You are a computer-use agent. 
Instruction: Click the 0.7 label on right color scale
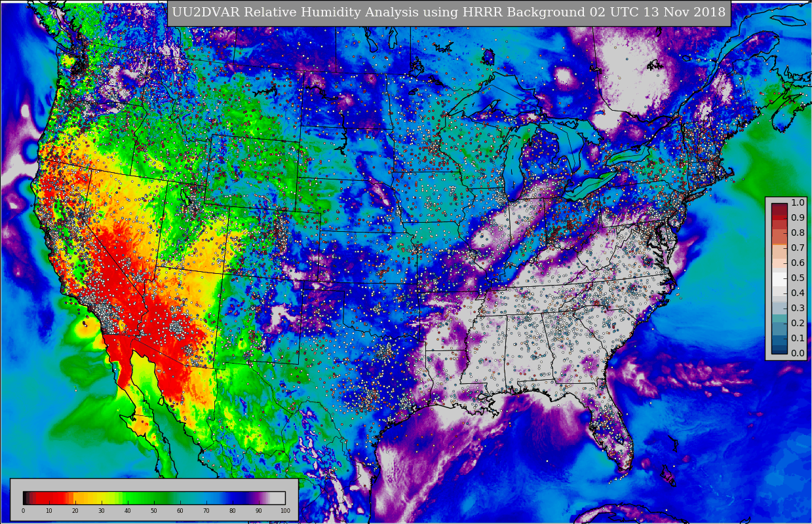tap(798, 248)
